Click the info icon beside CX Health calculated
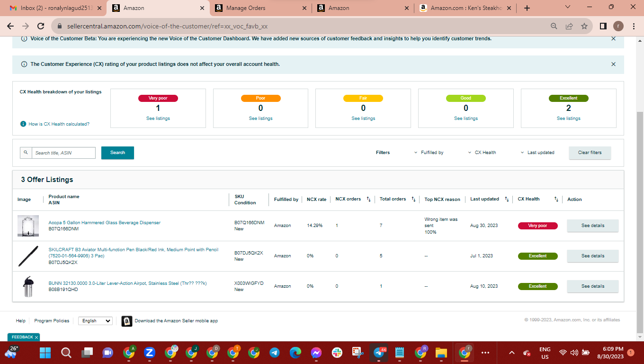 (x=23, y=124)
